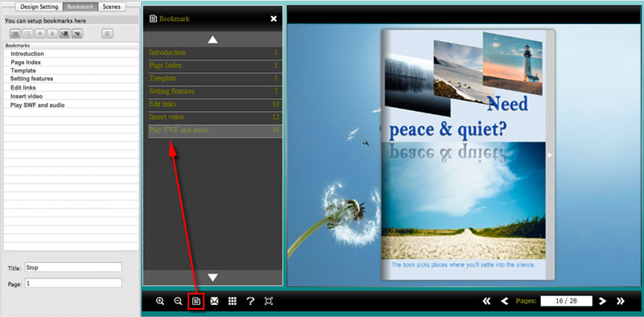Click the envelope share email icon
Image resolution: width=644 pixels, height=317 pixels.
point(214,302)
